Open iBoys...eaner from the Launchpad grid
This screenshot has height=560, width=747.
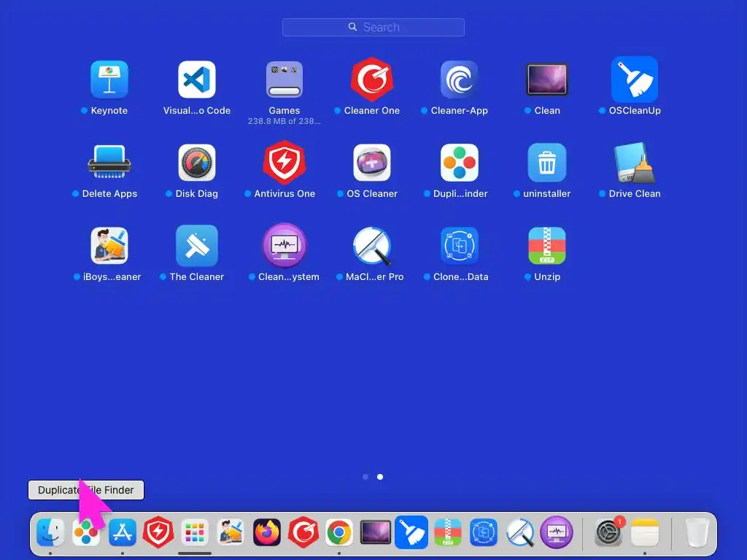[x=109, y=246]
